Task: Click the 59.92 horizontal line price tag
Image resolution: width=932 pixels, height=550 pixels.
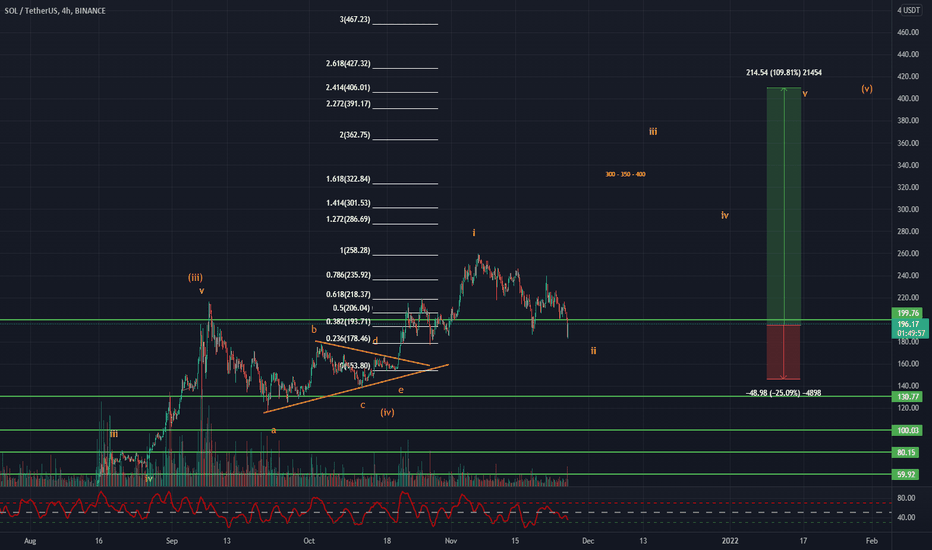Action: point(906,474)
